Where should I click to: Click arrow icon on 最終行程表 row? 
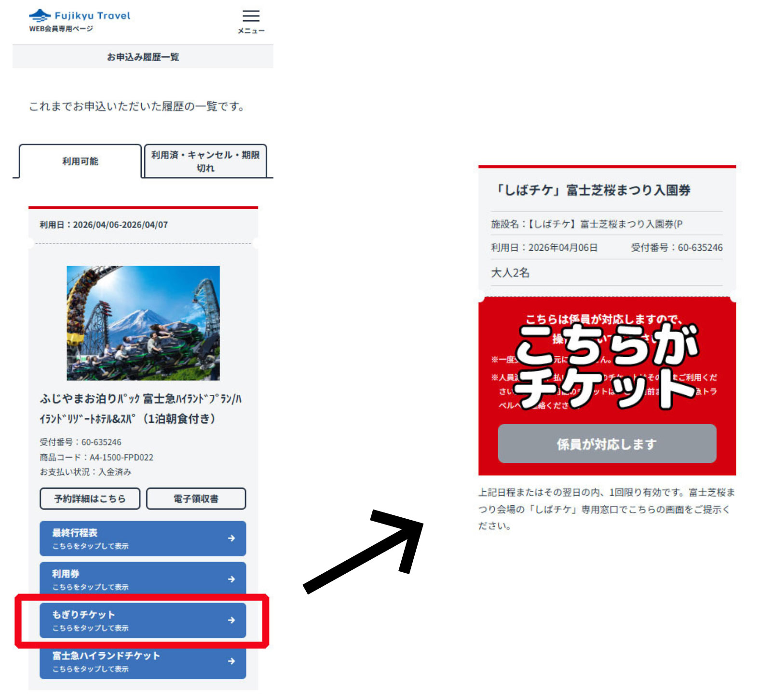coord(231,538)
